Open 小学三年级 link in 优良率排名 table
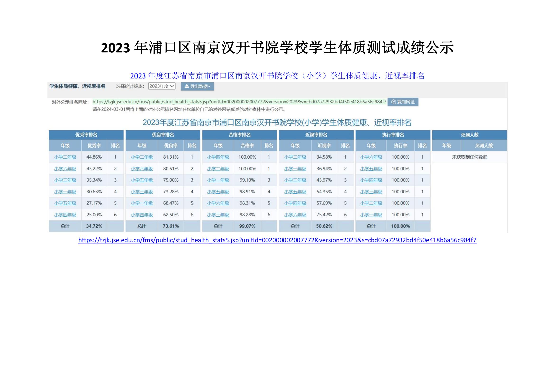This screenshot has height=392, width=555. tap(142, 192)
